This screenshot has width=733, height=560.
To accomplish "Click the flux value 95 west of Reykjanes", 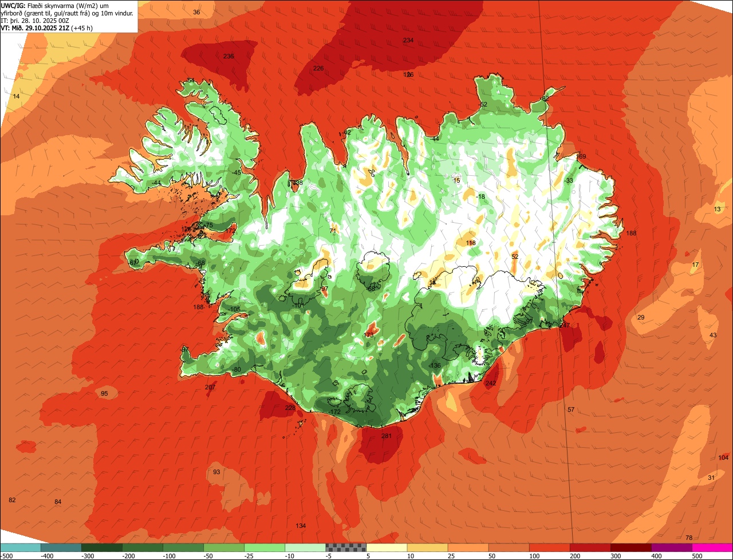I will pos(104,393).
